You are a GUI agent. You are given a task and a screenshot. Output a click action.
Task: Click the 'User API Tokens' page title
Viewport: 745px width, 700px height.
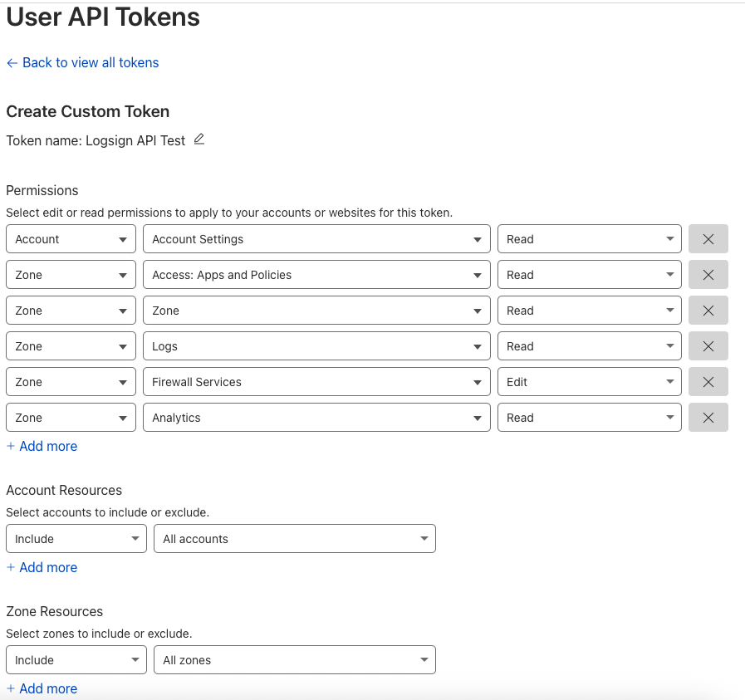pyautogui.click(x=103, y=17)
